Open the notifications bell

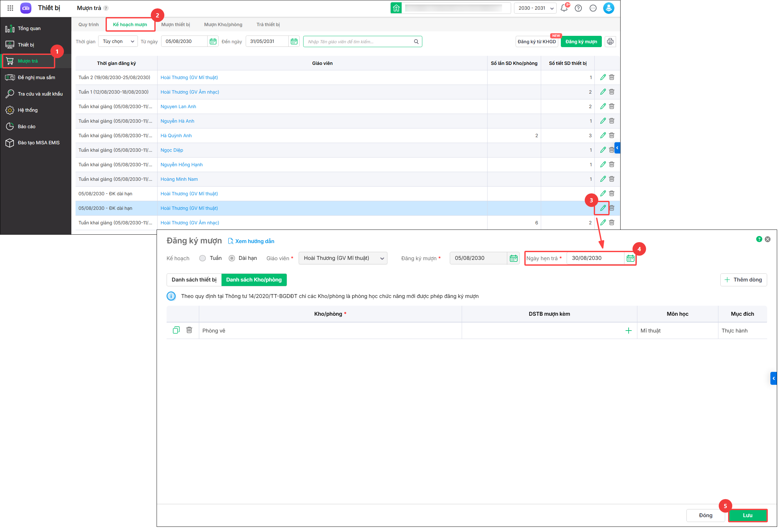point(564,8)
